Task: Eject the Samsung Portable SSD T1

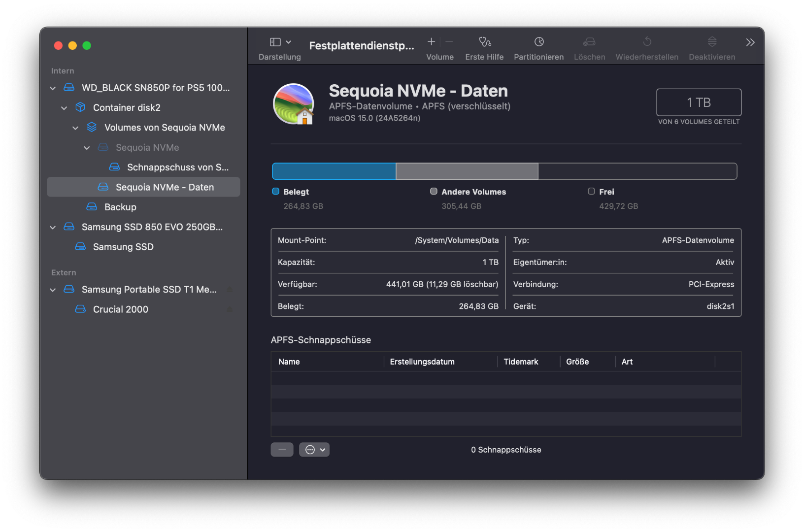Action: tap(230, 290)
